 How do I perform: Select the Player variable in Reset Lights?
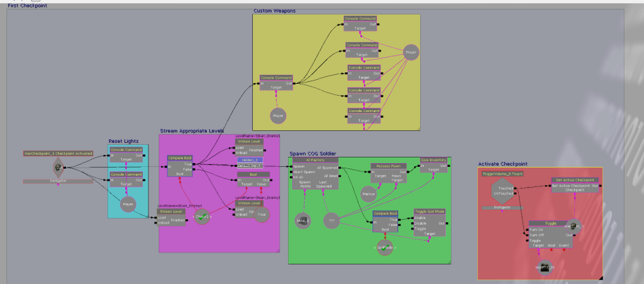click(128, 204)
